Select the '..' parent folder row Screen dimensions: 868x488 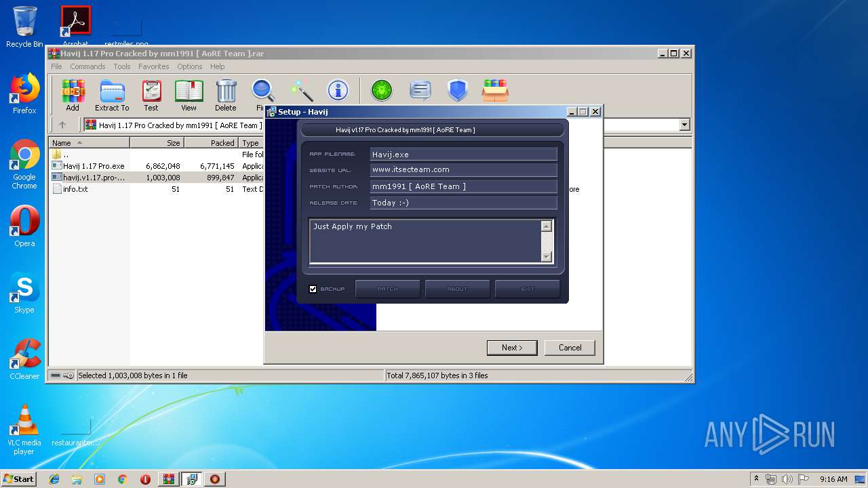click(157, 155)
